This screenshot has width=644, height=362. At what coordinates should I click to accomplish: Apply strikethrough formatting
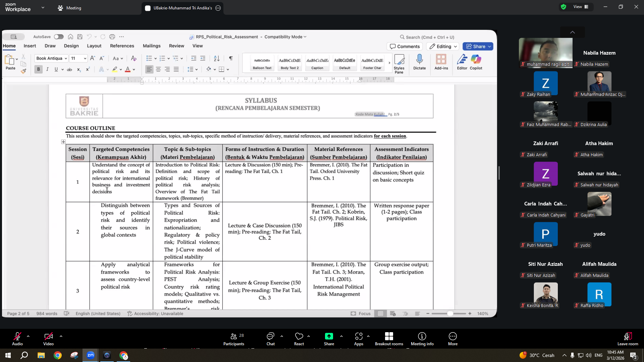(x=69, y=69)
